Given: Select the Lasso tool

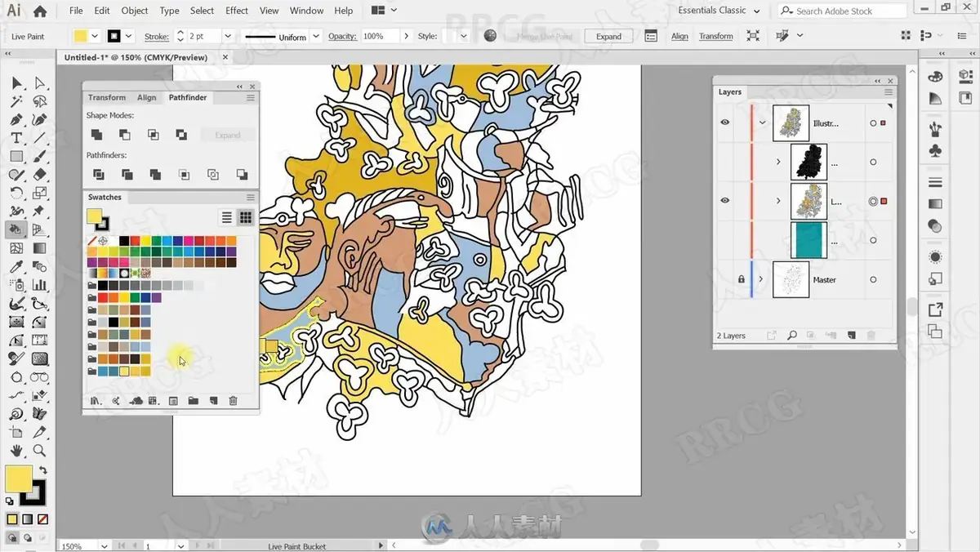Looking at the screenshot, I should tap(39, 101).
